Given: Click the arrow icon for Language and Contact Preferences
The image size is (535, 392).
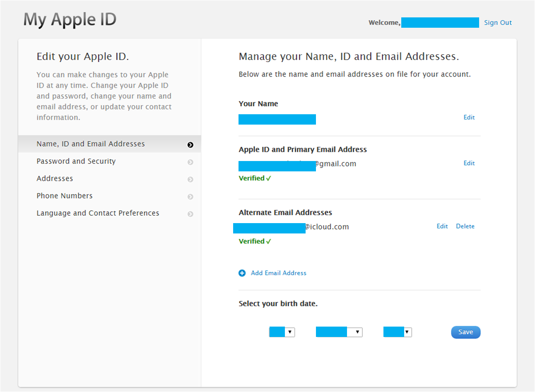Looking at the screenshot, I should coord(190,214).
